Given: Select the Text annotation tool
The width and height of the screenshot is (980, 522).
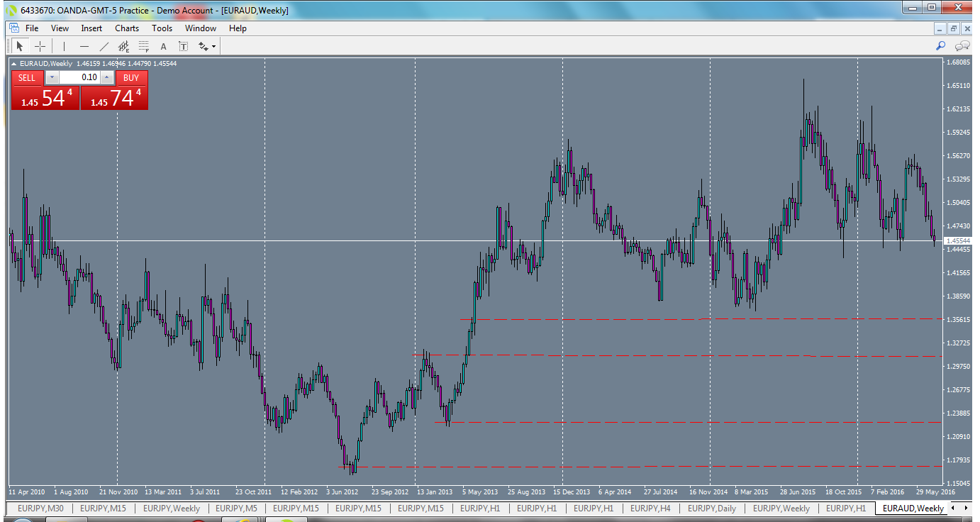Looking at the screenshot, I should tap(162, 45).
